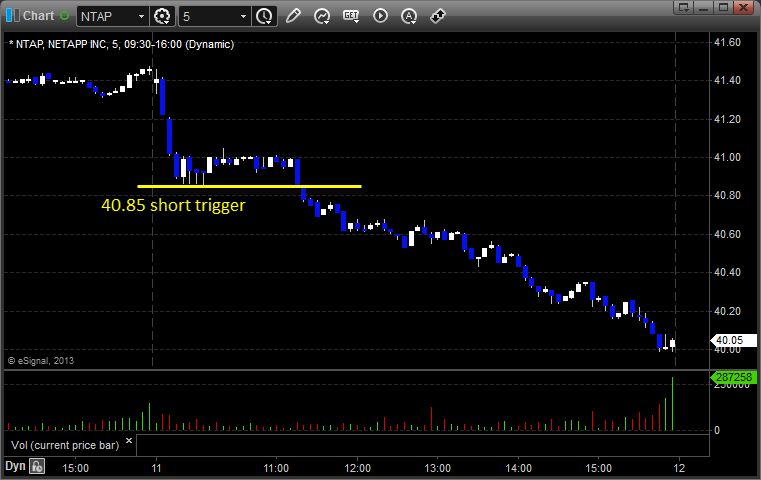Click the 40.20 price axis label

pyautogui.click(x=728, y=311)
